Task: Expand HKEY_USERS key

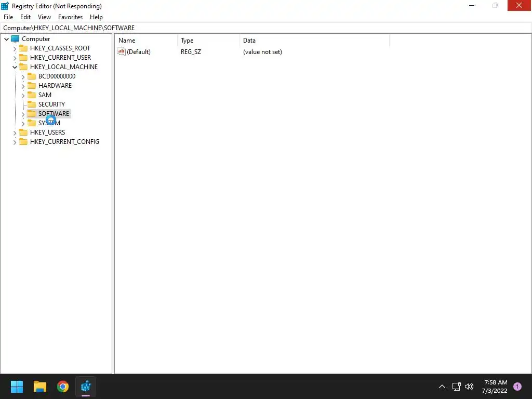Action: [x=15, y=132]
